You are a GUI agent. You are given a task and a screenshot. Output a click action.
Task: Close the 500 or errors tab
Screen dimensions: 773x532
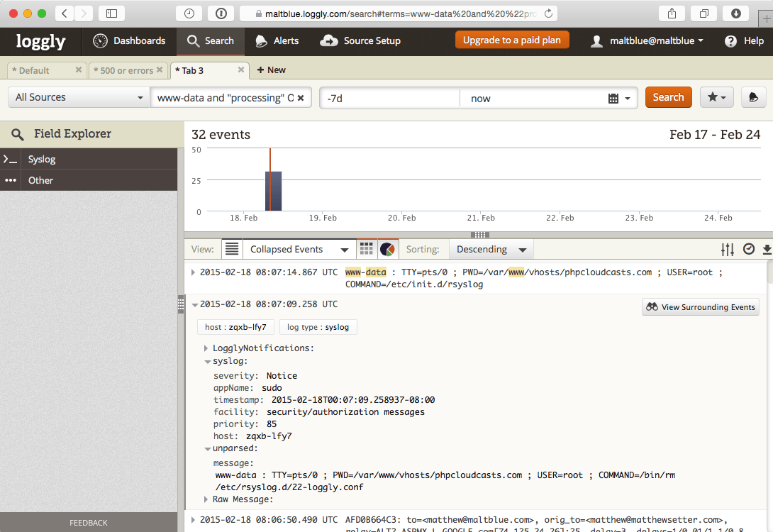pyautogui.click(x=160, y=70)
